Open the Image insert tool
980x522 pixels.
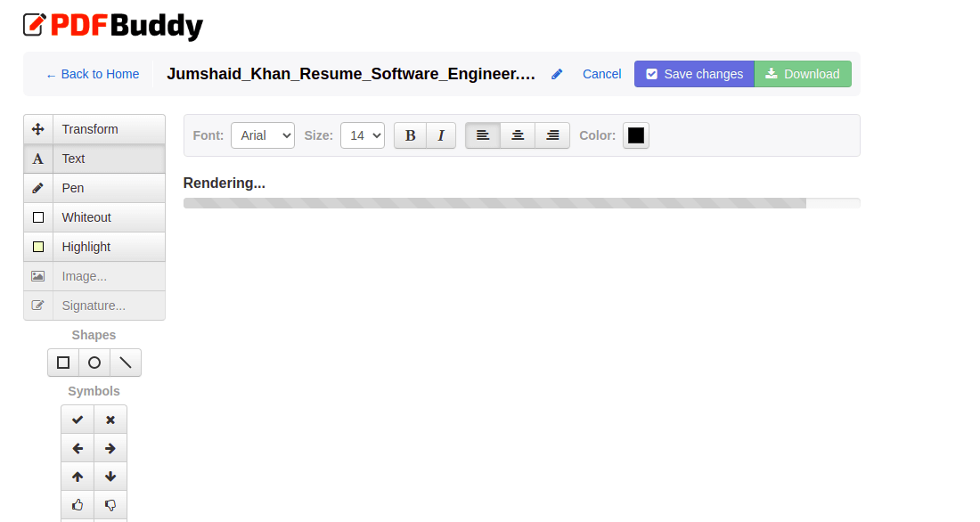pos(94,276)
